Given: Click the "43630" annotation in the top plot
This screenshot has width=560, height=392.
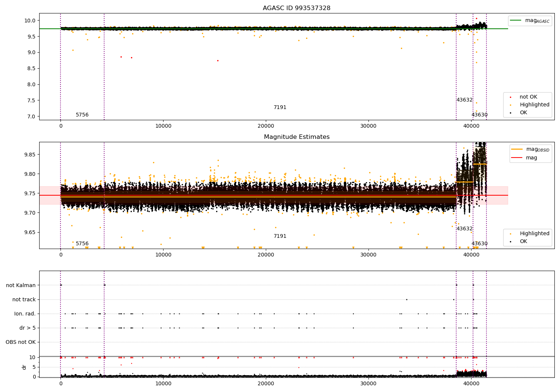Looking at the screenshot, I should coord(479,115).
